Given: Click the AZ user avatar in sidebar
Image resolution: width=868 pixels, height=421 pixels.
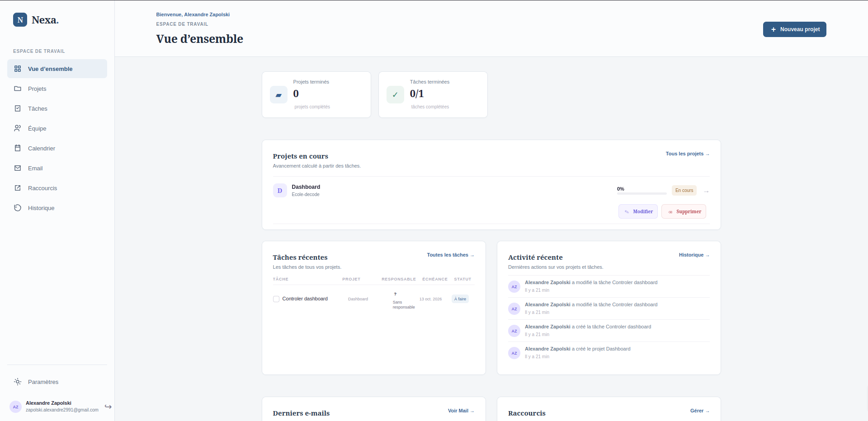Looking at the screenshot, I should (x=16, y=407).
